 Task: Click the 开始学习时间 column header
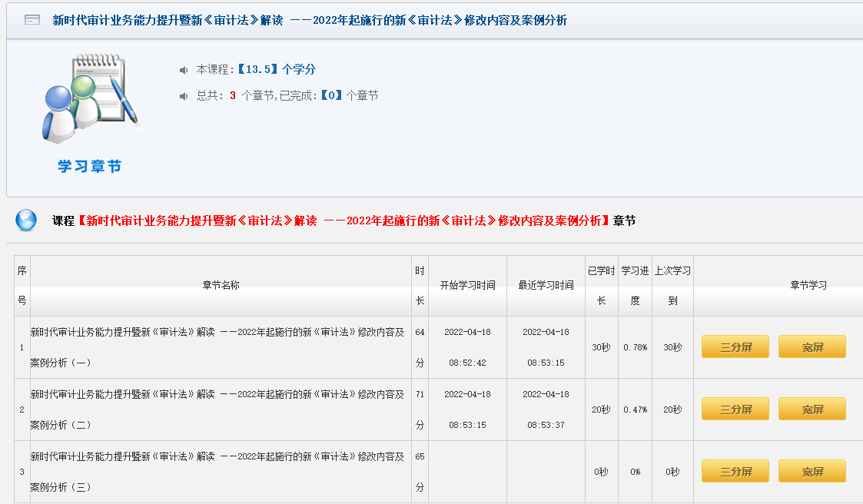pyautogui.click(x=467, y=285)
